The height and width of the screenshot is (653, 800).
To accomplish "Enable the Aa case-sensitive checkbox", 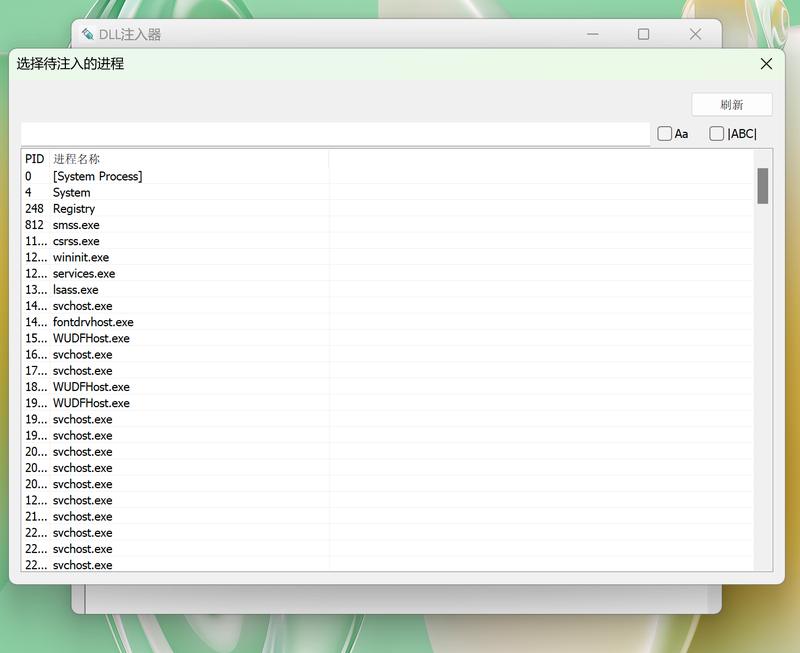I will click(x=664, y=134).
